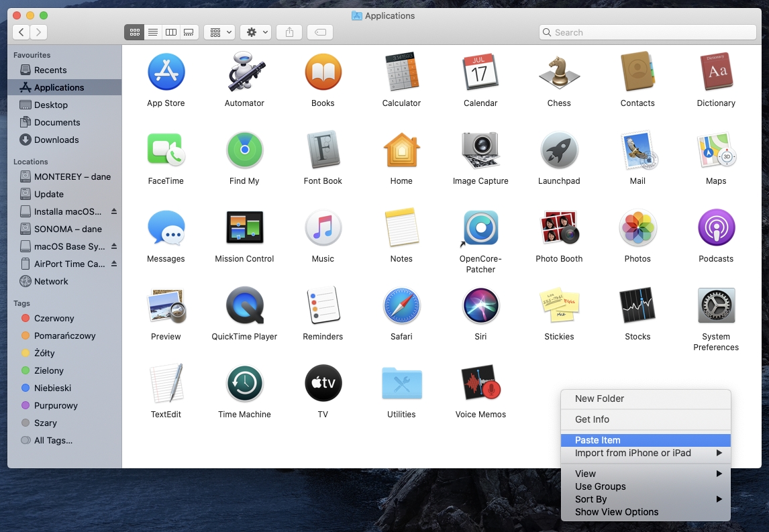Open the App Store application icon
769x532 pixels.
tap(166, 72)
